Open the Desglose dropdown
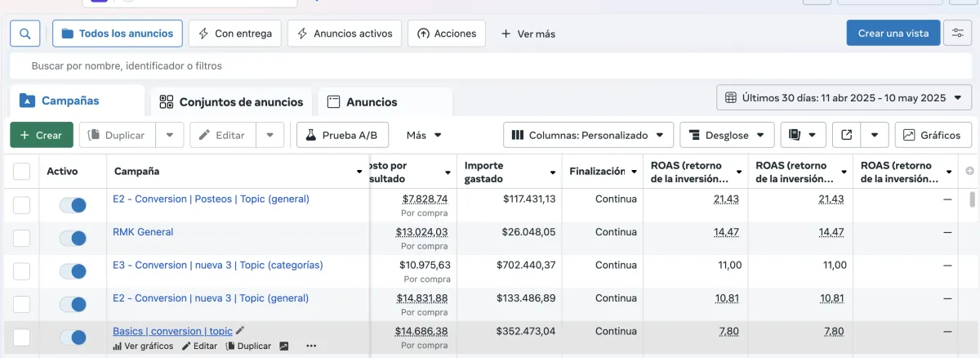Image resolution: width=980 pixels, height=358 pixels. click(x=727, y=135)
